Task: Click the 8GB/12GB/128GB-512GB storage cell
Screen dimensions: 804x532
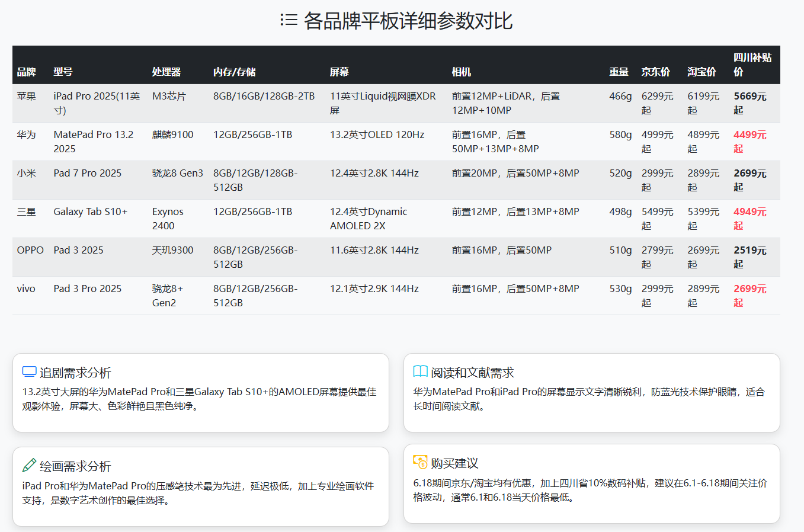Action: coord(256,180)
